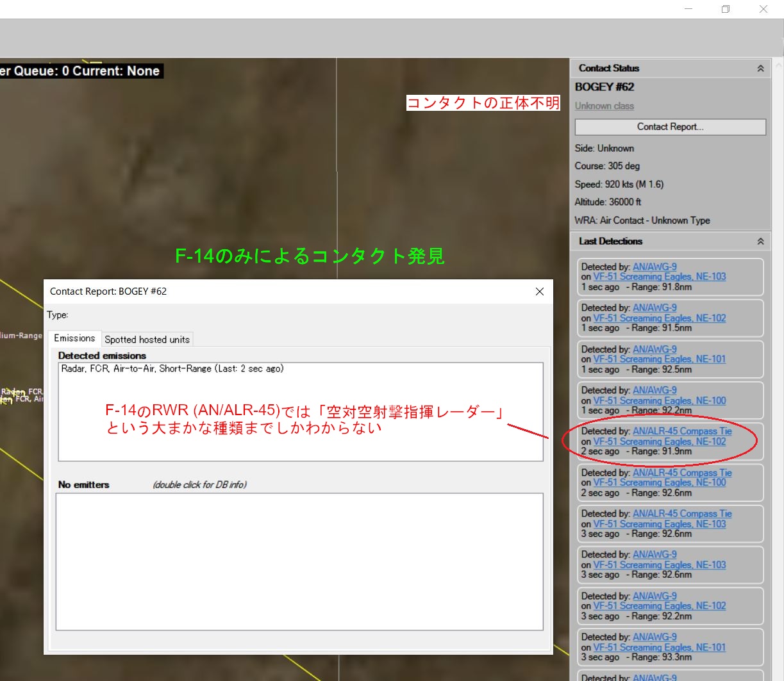
Task: Open AN/ALR-45 Compass Tie link at 91.9nm
Action: point(682,432)
